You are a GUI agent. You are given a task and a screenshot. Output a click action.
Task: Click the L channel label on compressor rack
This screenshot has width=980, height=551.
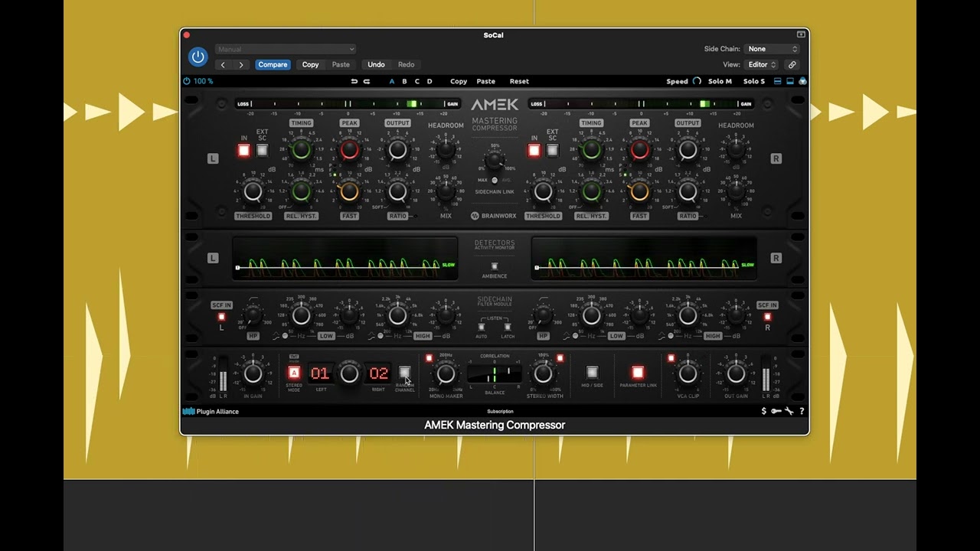coord(213,158)
